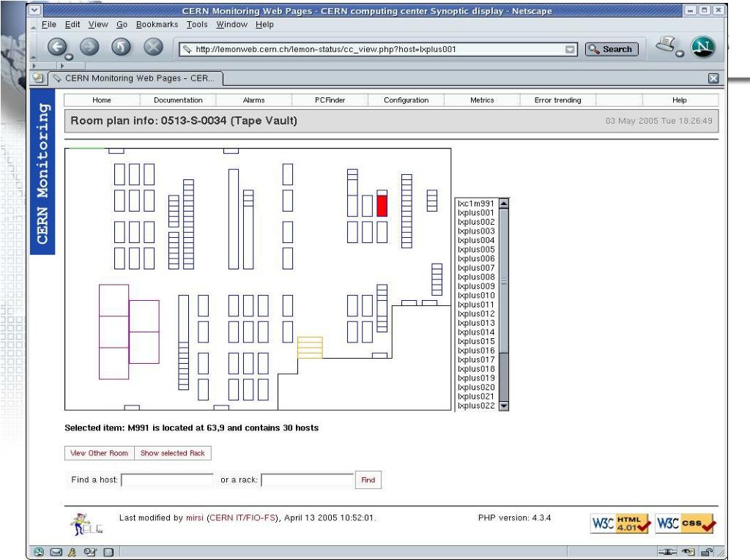This screenshot has height=560, width=750.
Task: Open the URL history dropdown arrow
Action: click(570, 49)
